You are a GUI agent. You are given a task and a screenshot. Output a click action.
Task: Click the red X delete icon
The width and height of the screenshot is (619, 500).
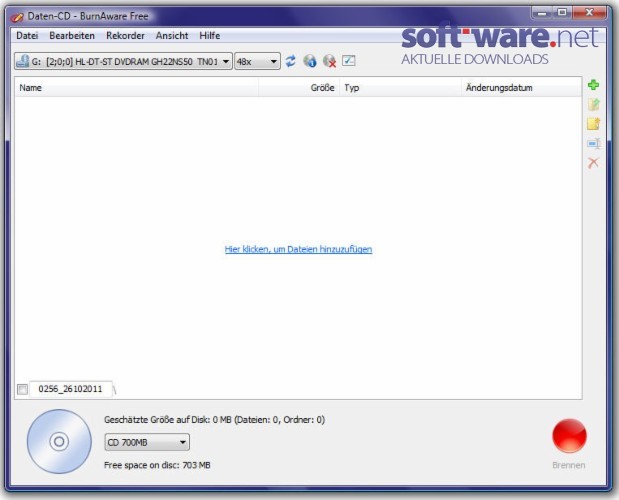[x=593, y=163]
